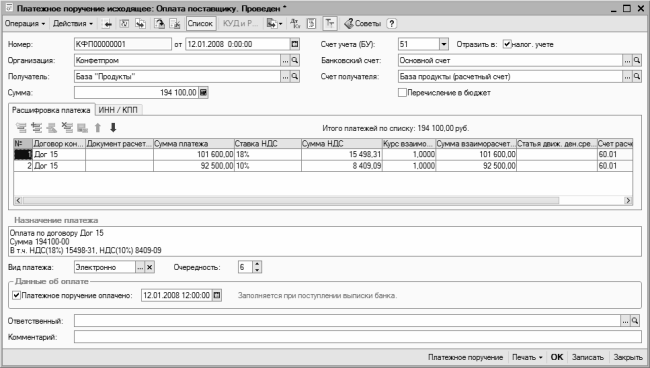650x368 pixels.
Task: Open the Советы tips button
Action: point(363,24)
